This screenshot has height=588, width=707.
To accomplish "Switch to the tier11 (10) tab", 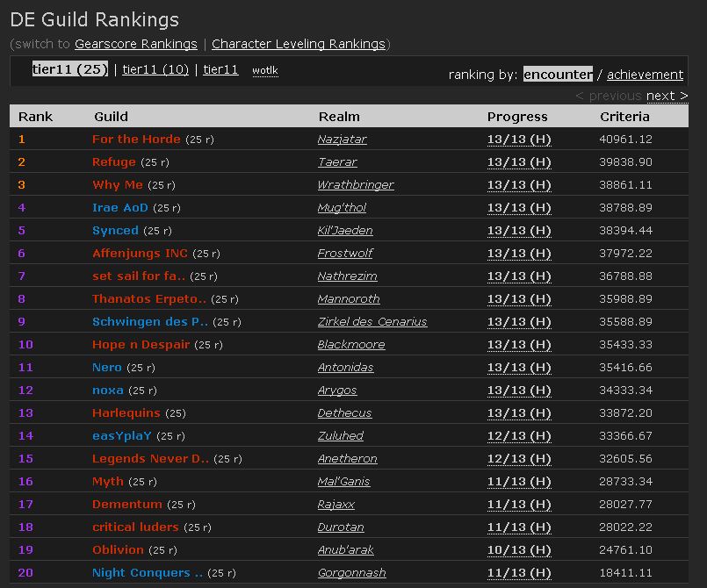I will (155, 69).
